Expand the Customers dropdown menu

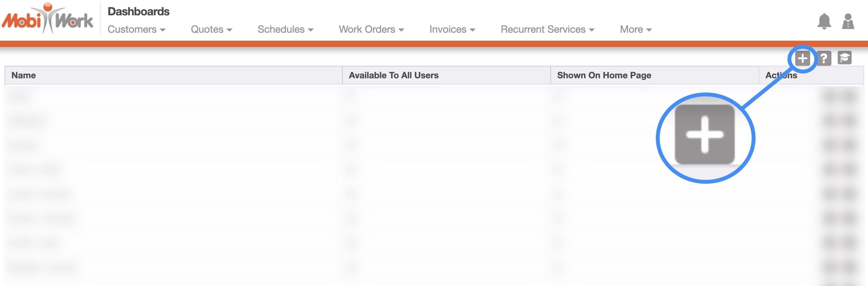tap(136, 30)
